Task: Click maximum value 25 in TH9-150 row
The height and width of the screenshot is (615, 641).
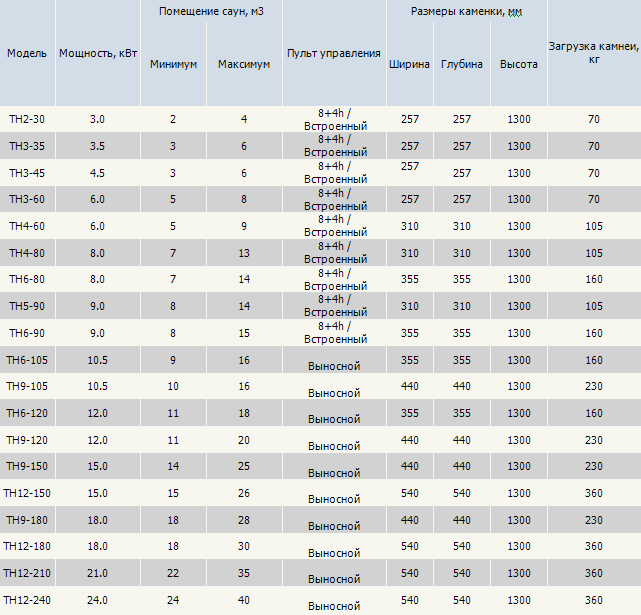Action: [x=244, y=466]
